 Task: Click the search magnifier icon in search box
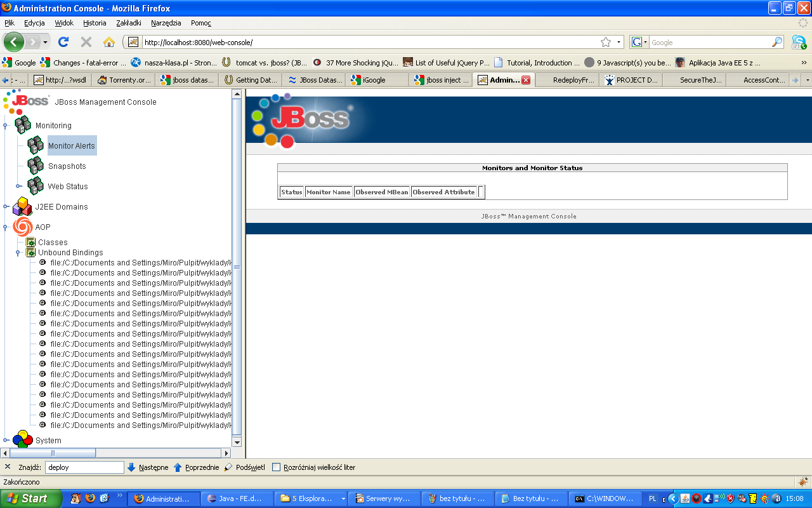coord(777,42)
